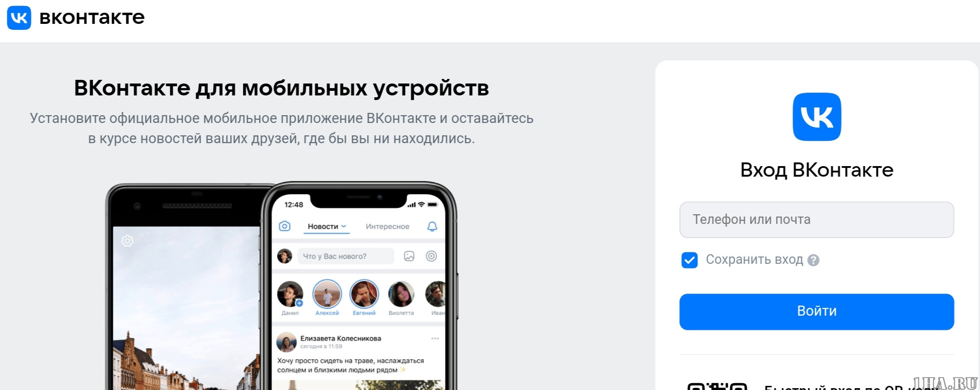The width and height of the screenshot is (980, 390).
Task: Switch to the Интересное tab
Action: pyautogui.click(x=387, y=226)
